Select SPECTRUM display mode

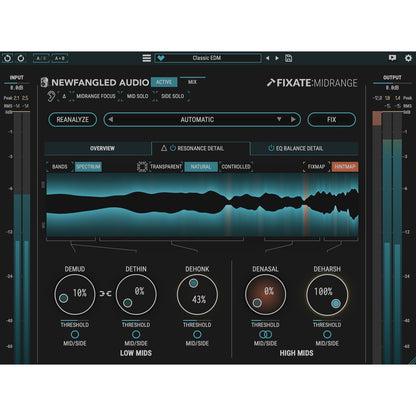point(88,167)
